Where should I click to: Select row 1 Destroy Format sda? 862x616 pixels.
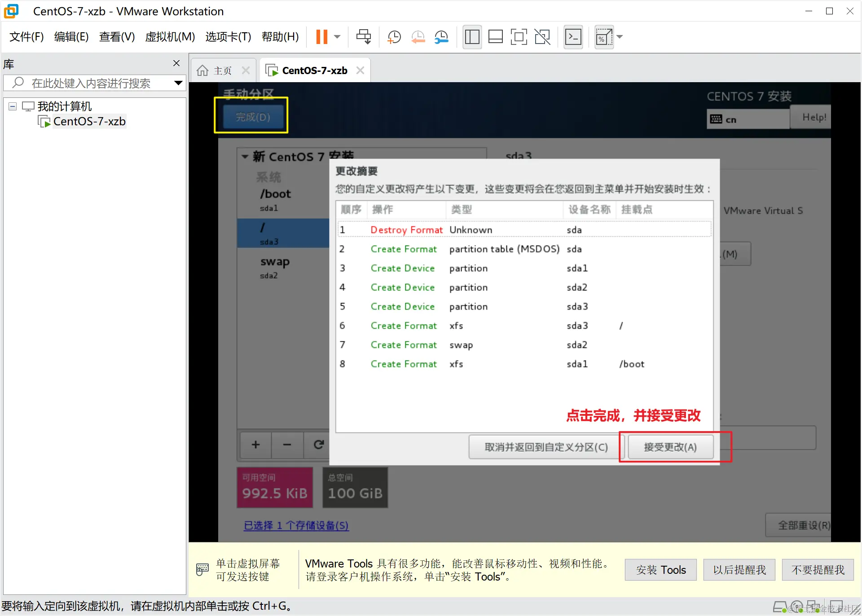tap(524, 230)
